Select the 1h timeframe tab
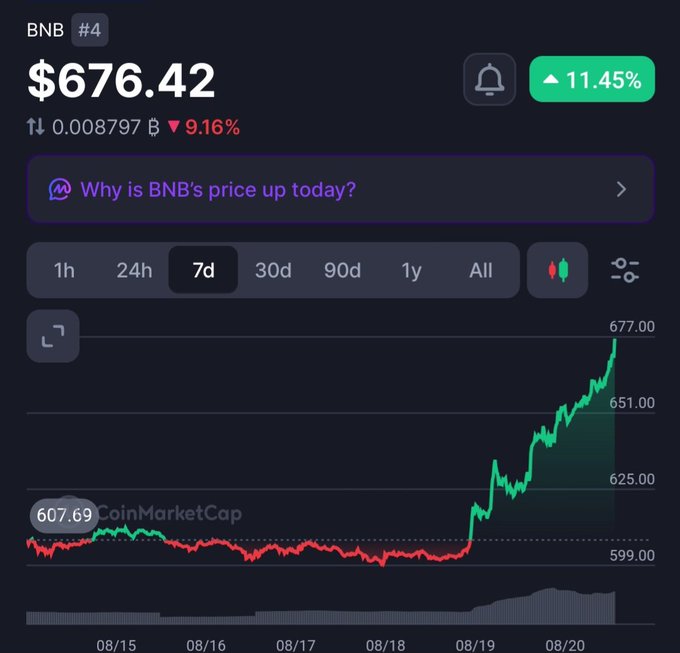Screen dimensions: 680x653 point(64,271)
